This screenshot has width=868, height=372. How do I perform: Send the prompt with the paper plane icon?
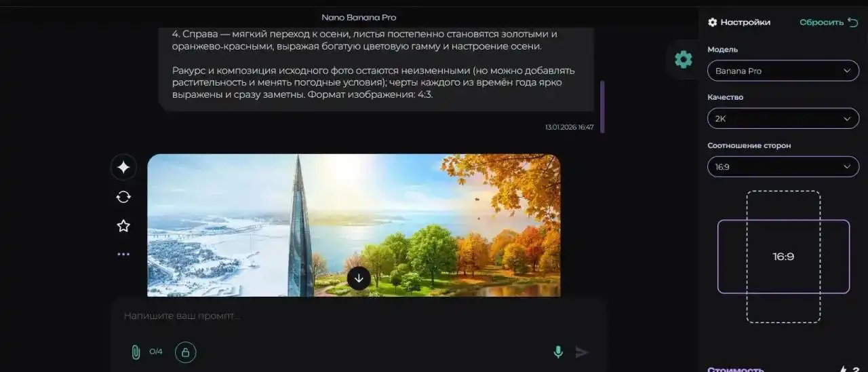[582, 352]
